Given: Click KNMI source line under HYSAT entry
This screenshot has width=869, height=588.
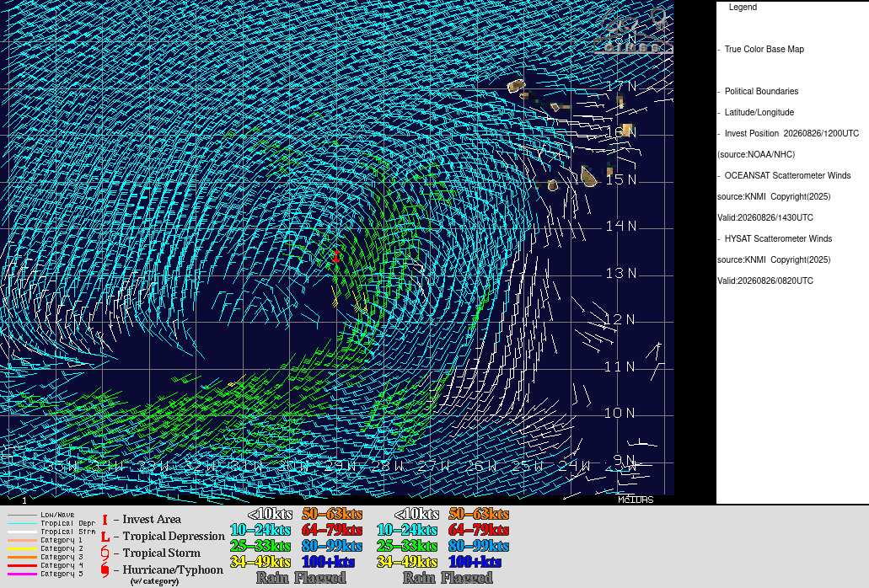Looking at the screenshot, I should coord(774,259).
